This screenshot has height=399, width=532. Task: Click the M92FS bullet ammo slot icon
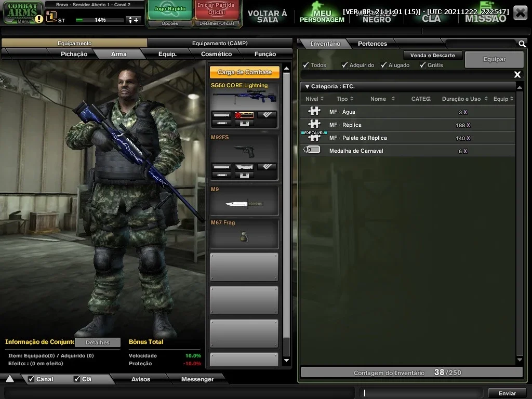pyautogui.click(x=221, y=175)
